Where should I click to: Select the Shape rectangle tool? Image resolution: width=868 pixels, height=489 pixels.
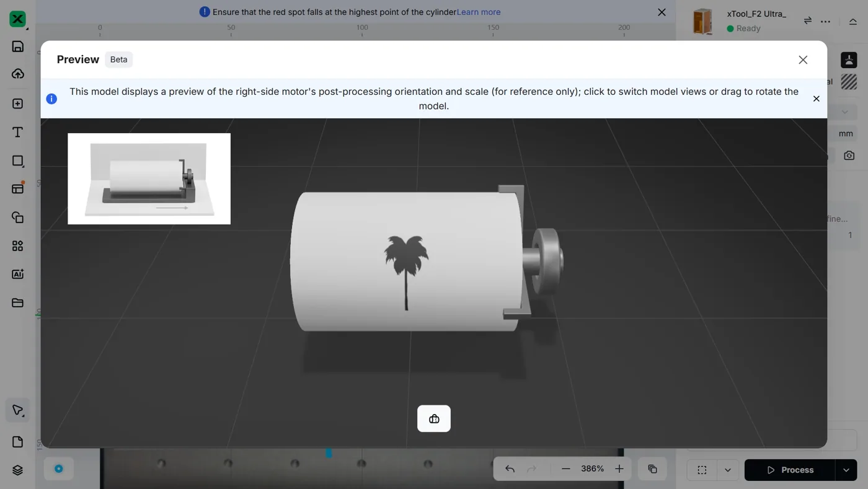click(18, 161)
